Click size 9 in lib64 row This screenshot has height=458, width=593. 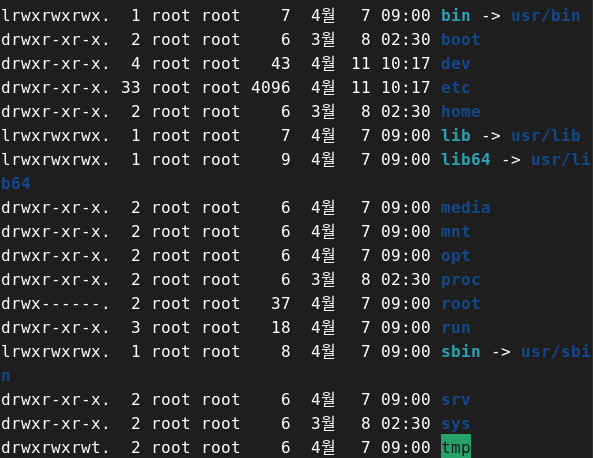286,160
